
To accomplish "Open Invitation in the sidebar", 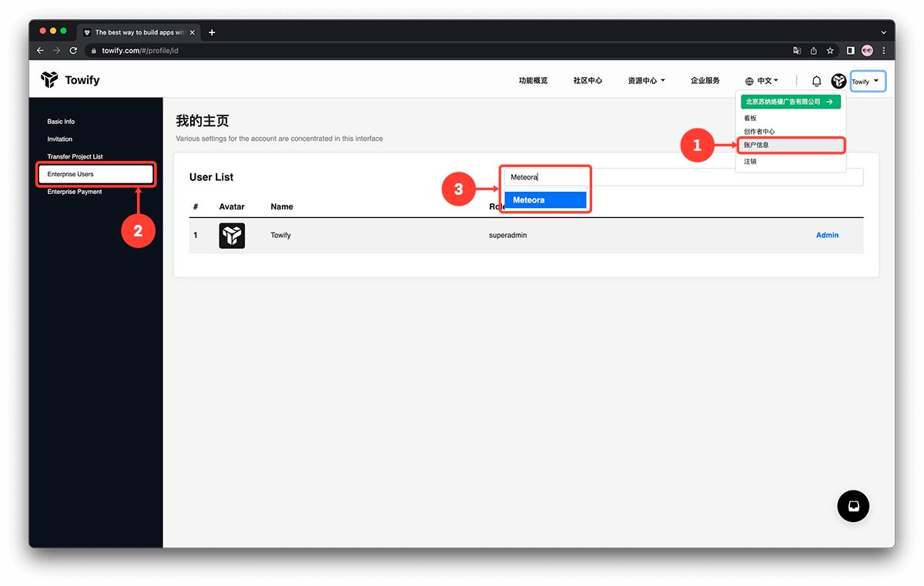I will click(x=59, y=139).
